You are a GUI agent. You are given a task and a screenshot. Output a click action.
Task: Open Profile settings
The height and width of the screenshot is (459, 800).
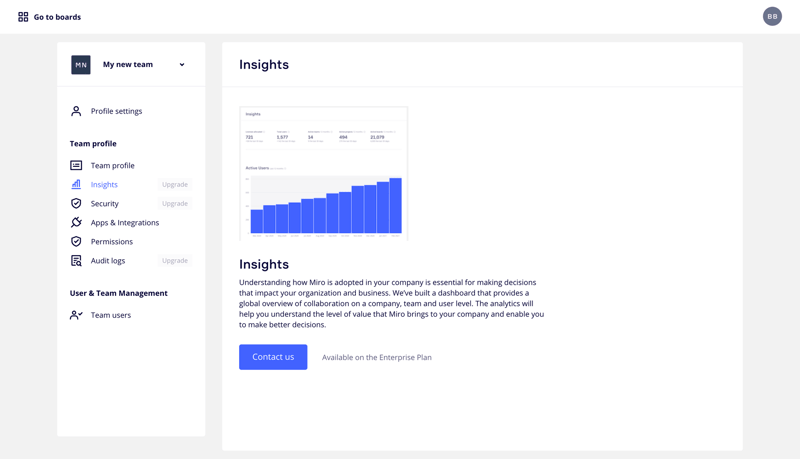tap(116, 111)
